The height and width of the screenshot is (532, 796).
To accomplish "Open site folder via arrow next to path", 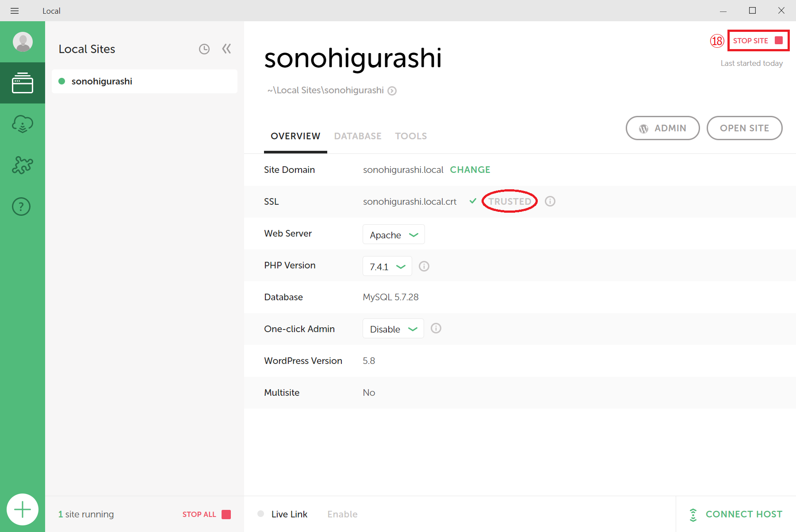I will pos(392,91).
